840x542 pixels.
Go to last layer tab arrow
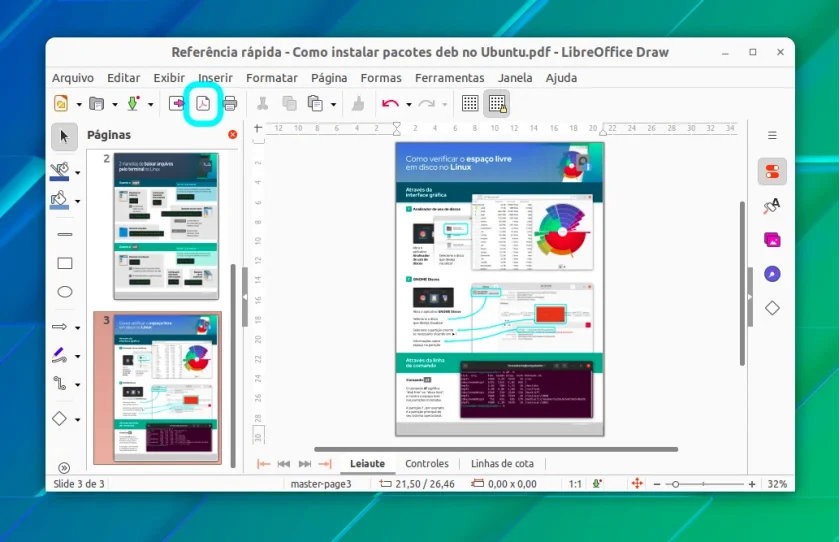325,464
